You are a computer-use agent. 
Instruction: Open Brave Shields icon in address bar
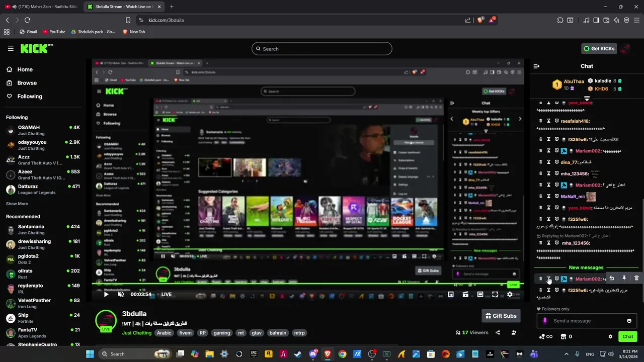[480, 20]
